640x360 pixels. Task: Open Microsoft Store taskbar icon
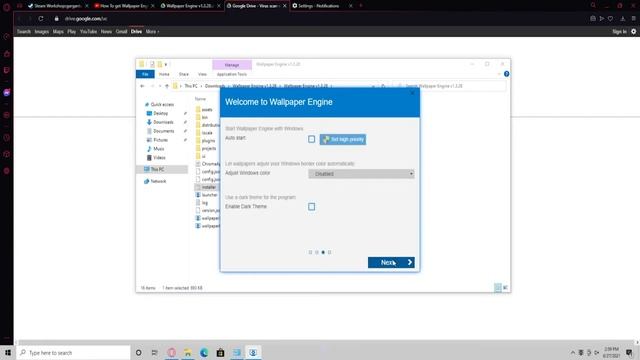(220, 352)
